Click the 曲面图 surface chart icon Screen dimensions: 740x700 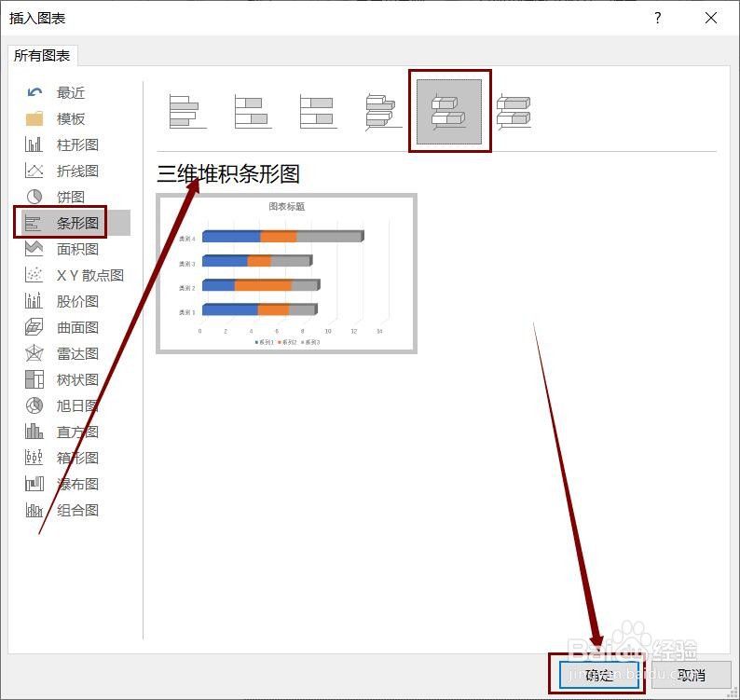click(x=34, y=326)
